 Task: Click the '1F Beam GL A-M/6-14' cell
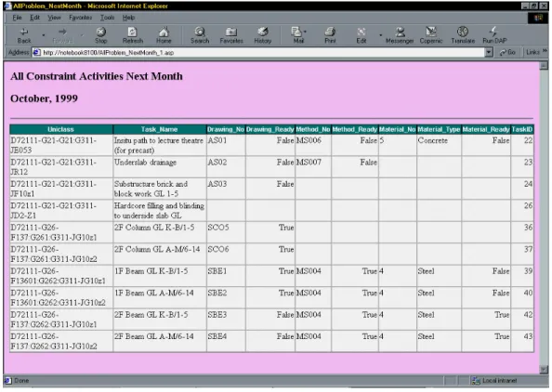point(160,297)
